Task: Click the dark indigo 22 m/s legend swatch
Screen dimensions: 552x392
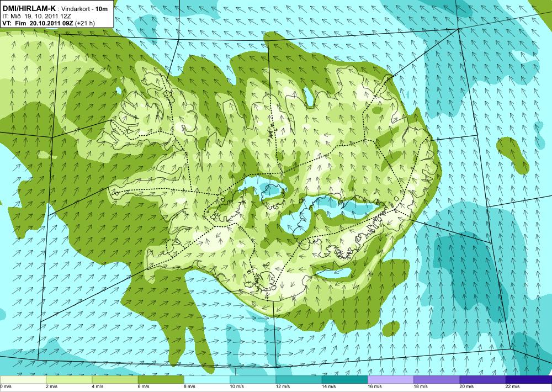Action: pyautogui.click(x=529, y=380)
